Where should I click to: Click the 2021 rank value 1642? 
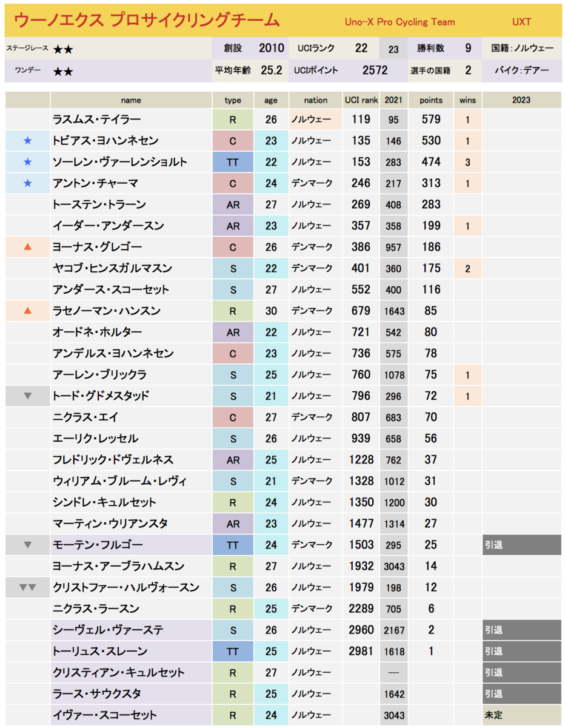tap(394, 694)
